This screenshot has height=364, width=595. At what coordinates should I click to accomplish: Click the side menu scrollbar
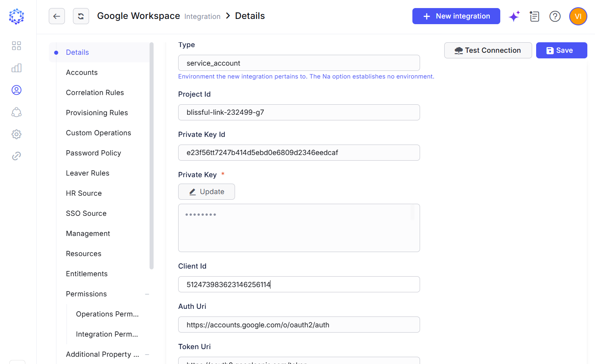coord(152,156)
